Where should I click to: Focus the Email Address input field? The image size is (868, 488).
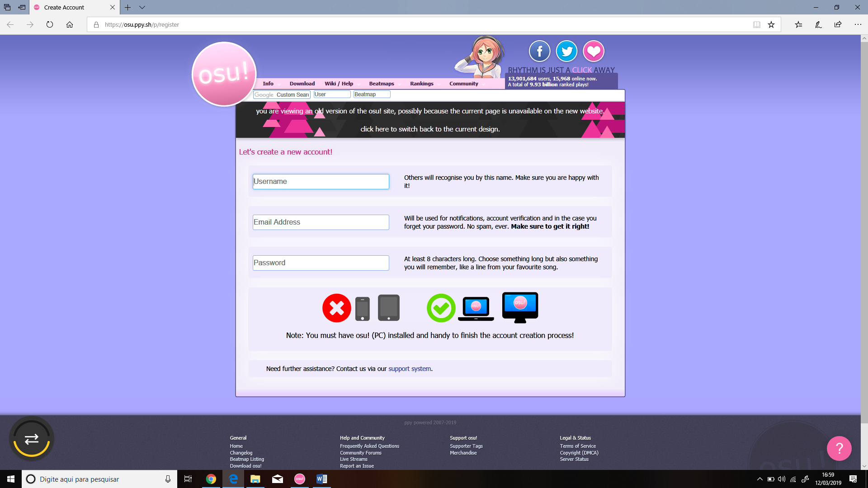[321, 222]
